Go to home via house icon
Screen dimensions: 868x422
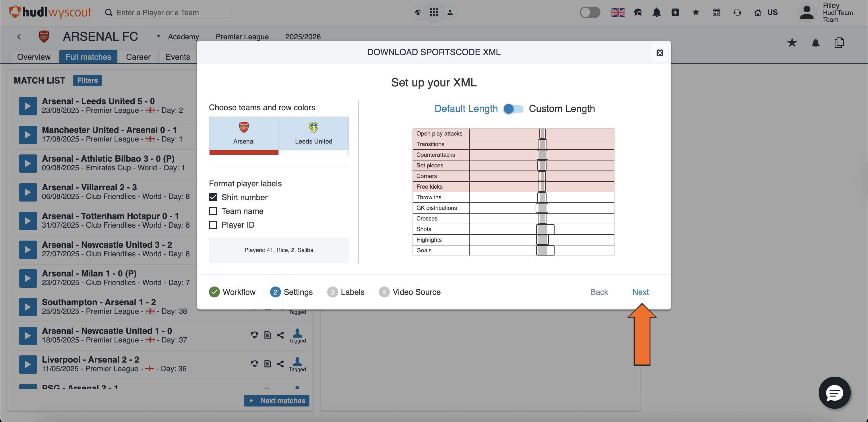pos(757,12)
